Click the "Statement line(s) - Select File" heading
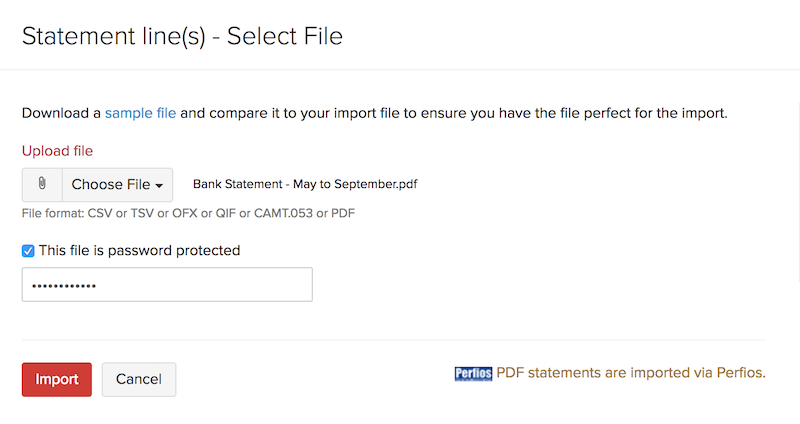Screen dimensions: 800x424 pos(182,37)
